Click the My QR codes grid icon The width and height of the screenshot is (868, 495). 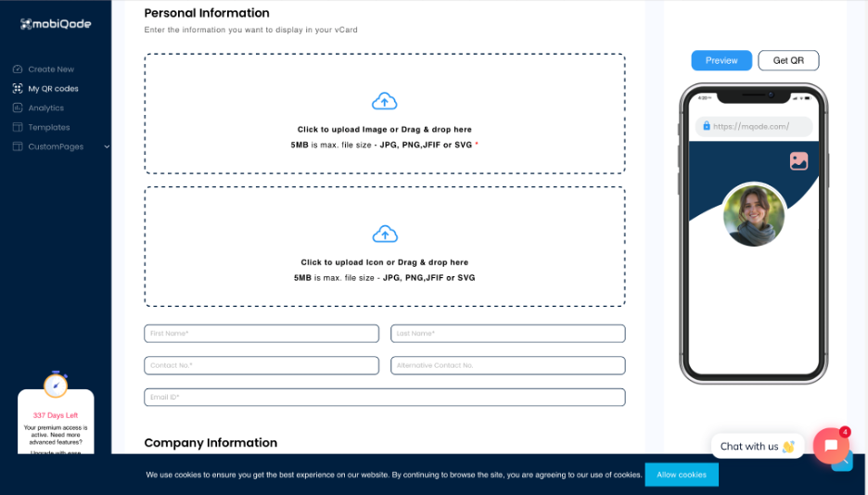tap(18, 89)
